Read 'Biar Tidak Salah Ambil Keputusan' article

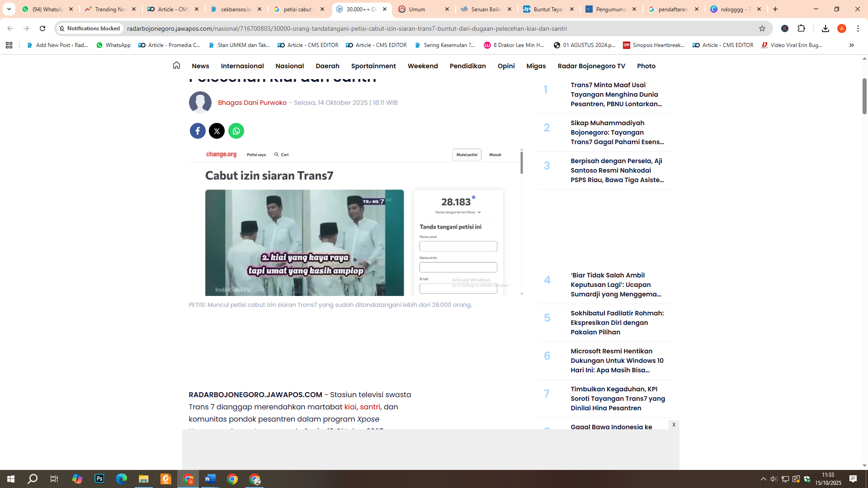[x=616, y=285]
